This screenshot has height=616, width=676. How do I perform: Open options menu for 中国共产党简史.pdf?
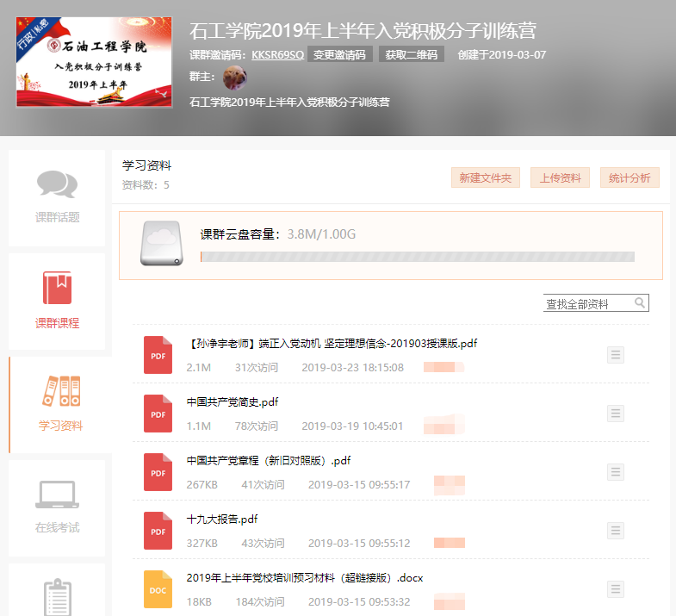616,414
